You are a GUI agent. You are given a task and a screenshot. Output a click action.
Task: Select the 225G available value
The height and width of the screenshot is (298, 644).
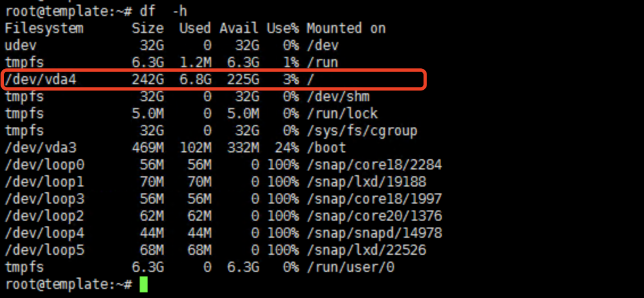pyautogui.click(x=243, y=80)
